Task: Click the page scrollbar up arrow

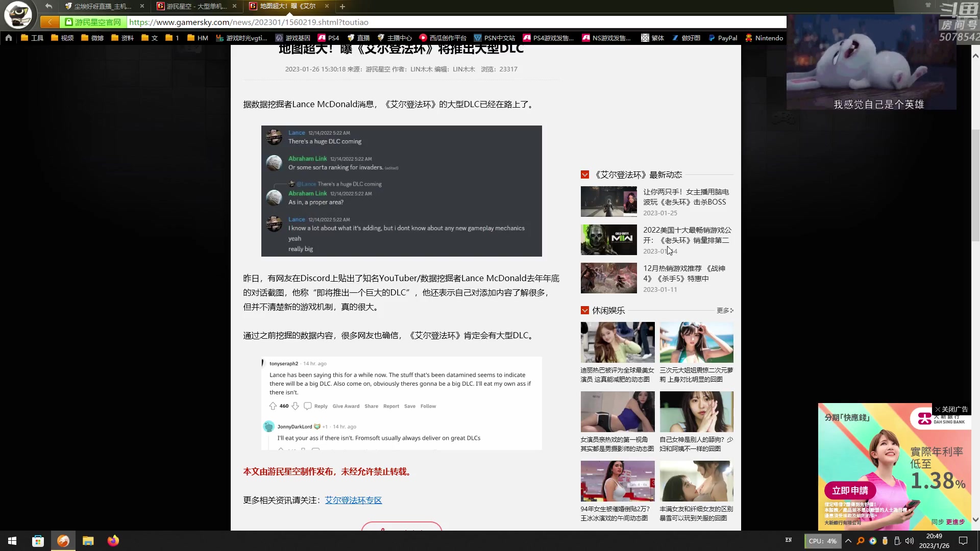Action: [x=975, y=55]
